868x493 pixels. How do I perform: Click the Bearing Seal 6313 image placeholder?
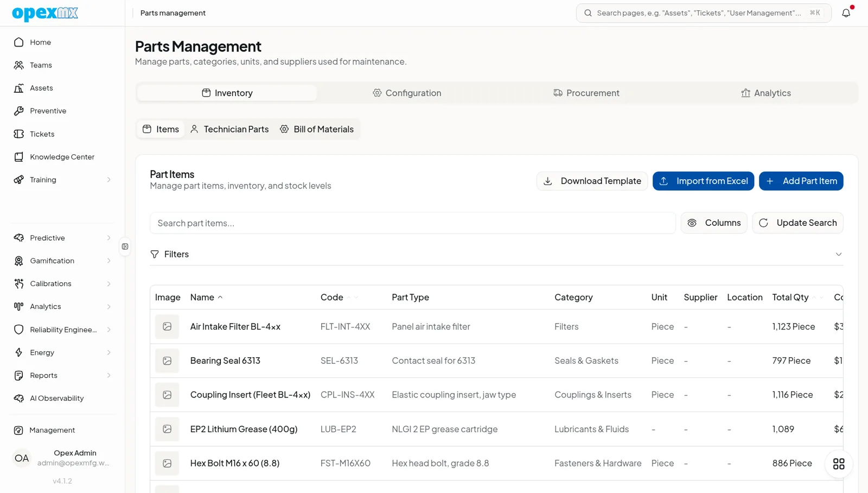coord(167,361)
